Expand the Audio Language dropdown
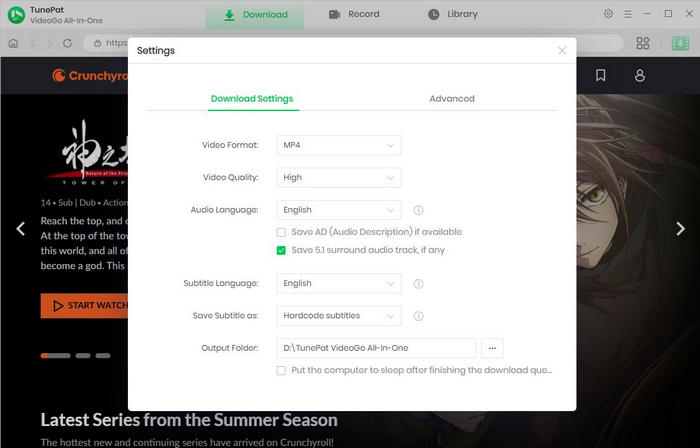 (338, 210)
